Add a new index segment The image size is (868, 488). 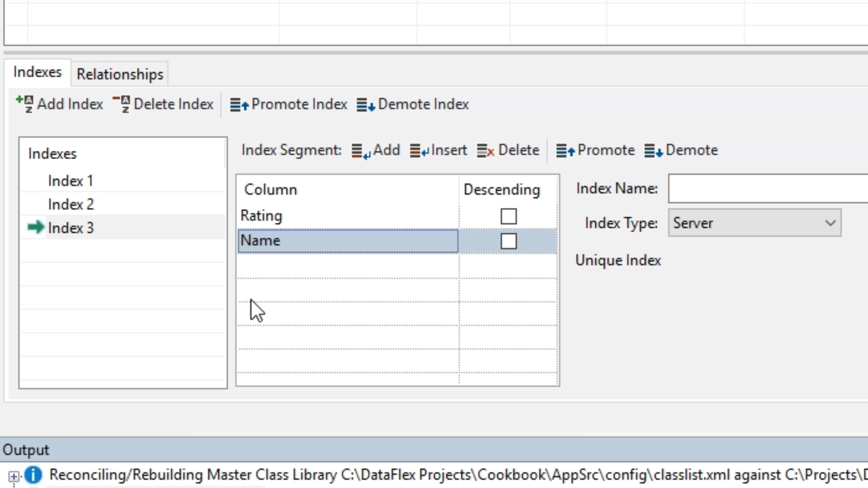click(376, 150)
